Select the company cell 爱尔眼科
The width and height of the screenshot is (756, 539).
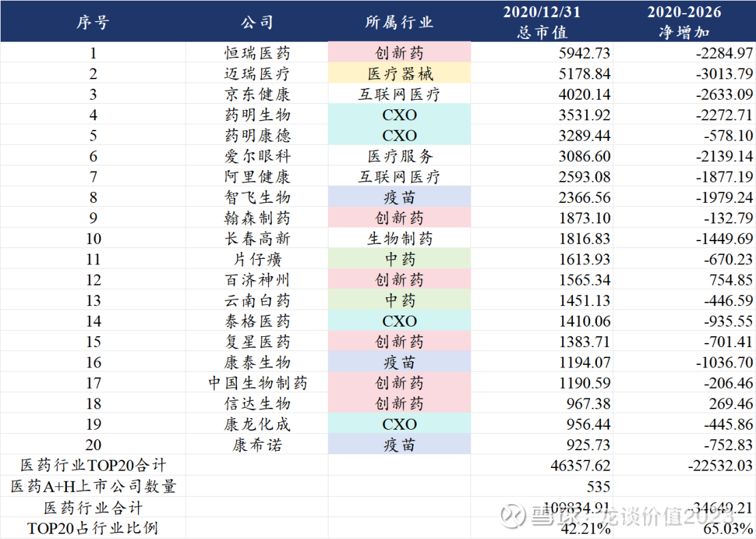[x=257, y=156]
